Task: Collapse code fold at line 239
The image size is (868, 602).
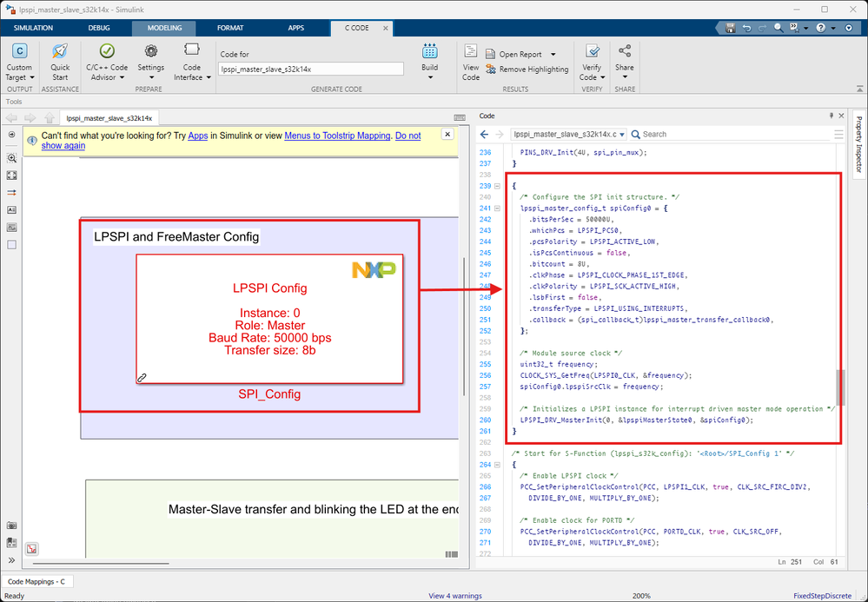Action: (497, 186)
